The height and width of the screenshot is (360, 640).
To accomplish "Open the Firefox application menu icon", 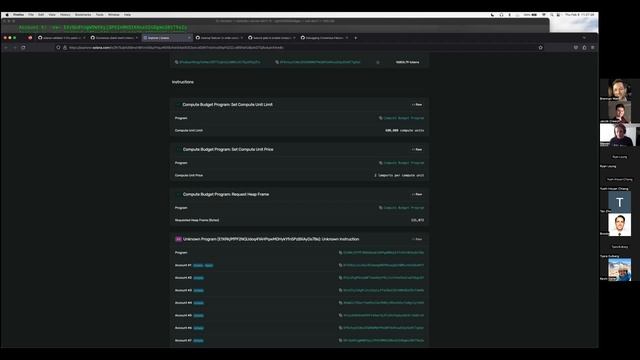I will (593, 48).
